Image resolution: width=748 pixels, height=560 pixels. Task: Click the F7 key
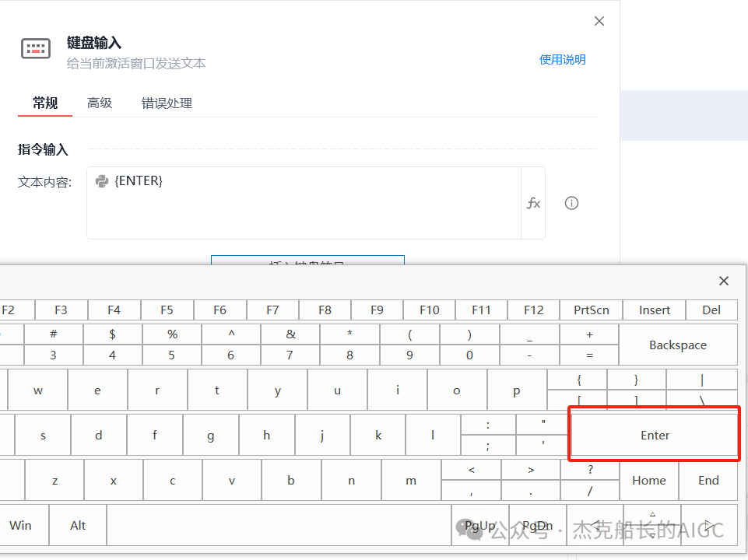[x=272, y=310]
